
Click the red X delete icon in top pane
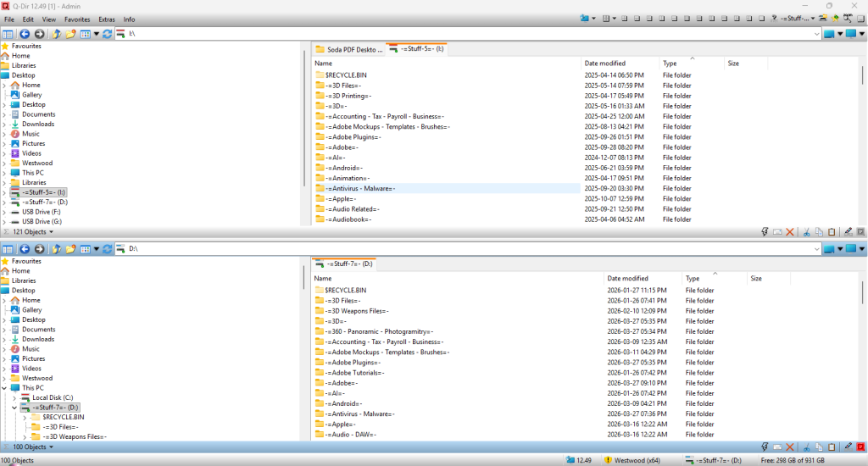tap(790, 231)
